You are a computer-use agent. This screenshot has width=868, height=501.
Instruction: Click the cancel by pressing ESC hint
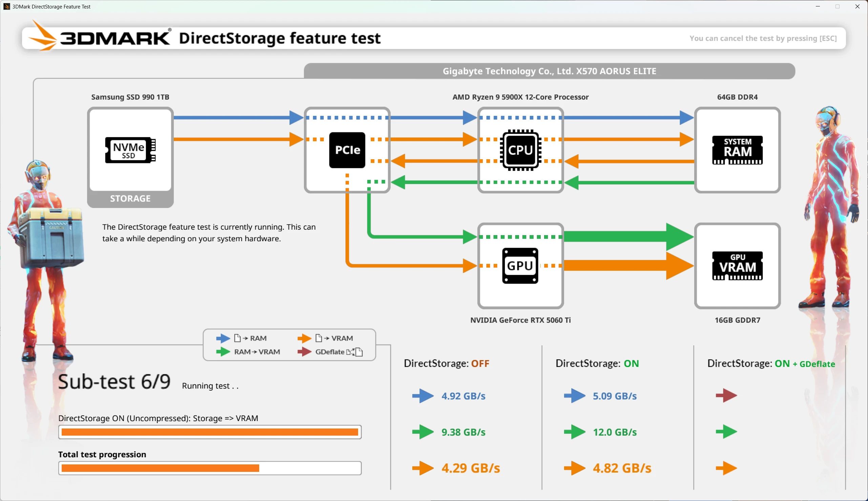pyautogui.click(x=763, y=38)
